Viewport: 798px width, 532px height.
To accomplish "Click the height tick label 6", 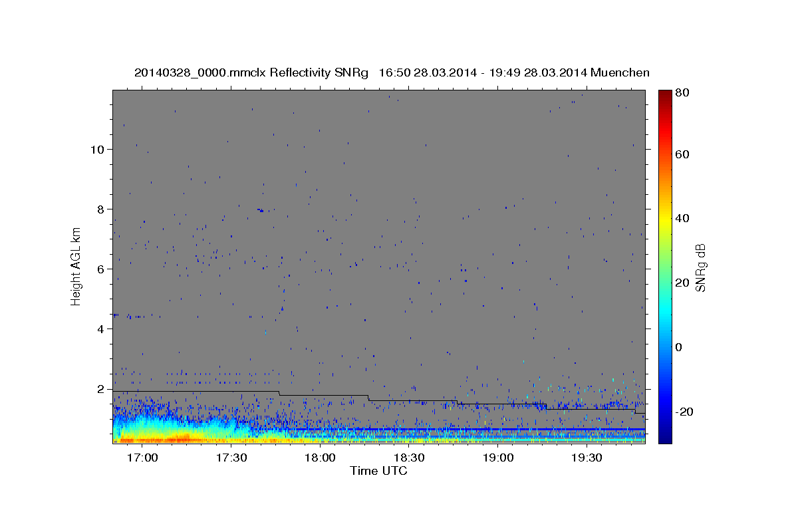I will coord(102,269).
